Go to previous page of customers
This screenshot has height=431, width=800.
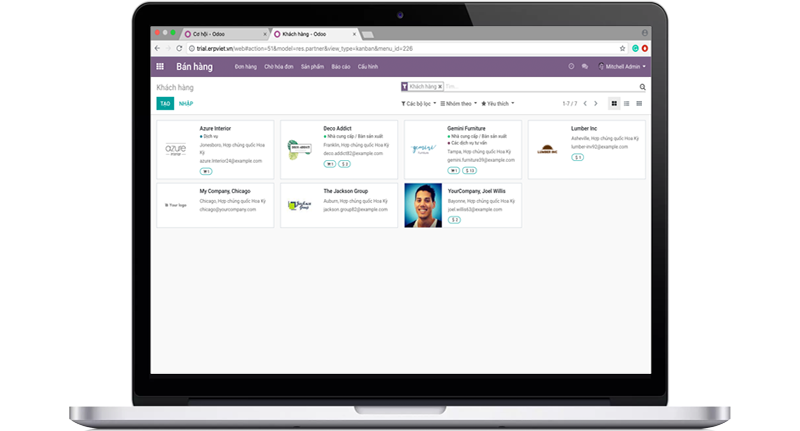click(x=585, y=103)
